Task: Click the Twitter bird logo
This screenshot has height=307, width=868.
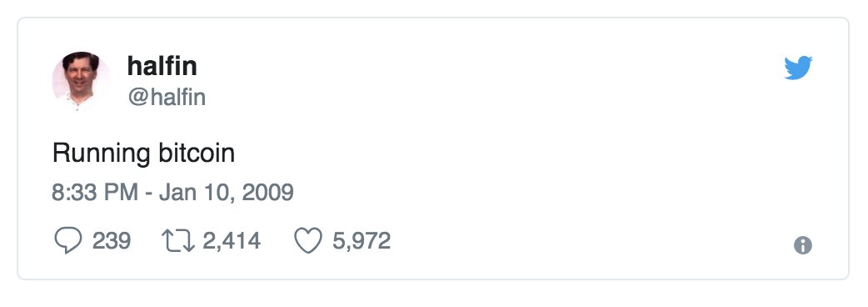Action: [798, 68]
